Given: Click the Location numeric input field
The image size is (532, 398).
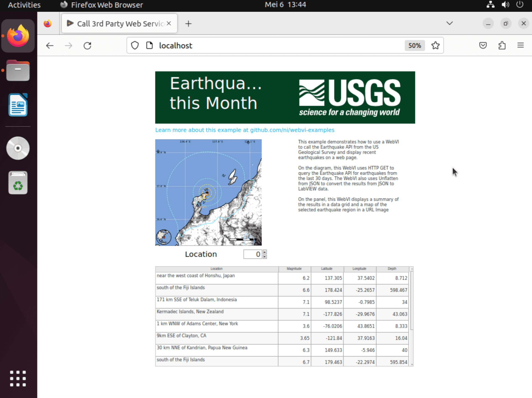Looking at the screenshot, I should click(253, 254).
